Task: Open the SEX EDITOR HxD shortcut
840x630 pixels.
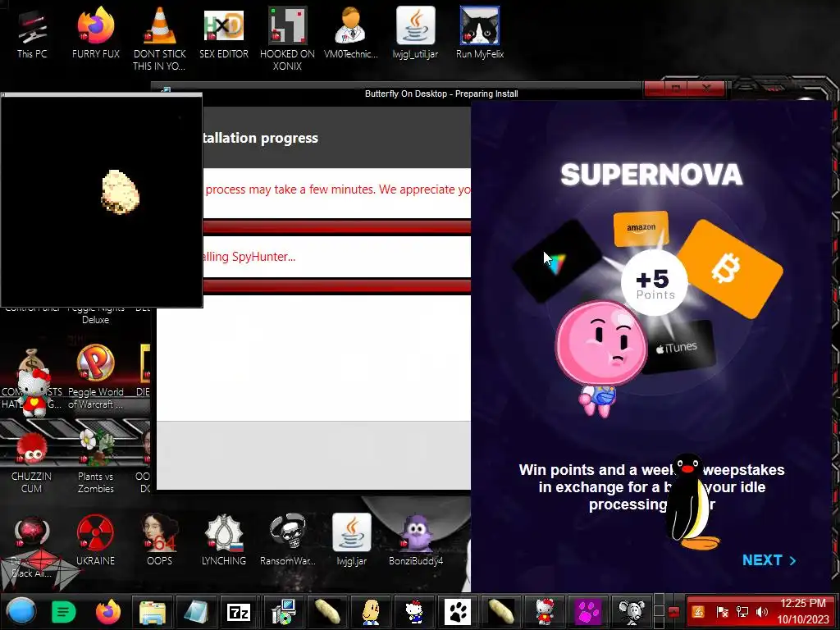Action: tap(224, 33)
